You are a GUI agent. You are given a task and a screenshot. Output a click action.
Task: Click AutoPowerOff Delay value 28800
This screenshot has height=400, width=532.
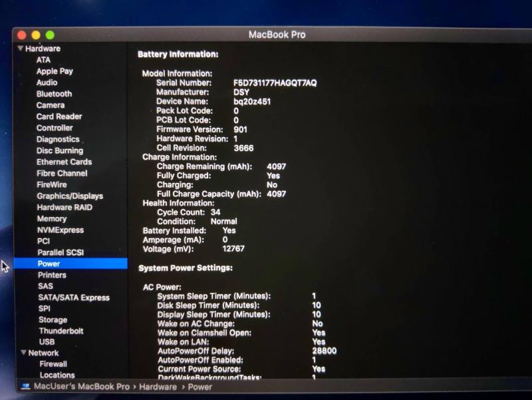325,351
